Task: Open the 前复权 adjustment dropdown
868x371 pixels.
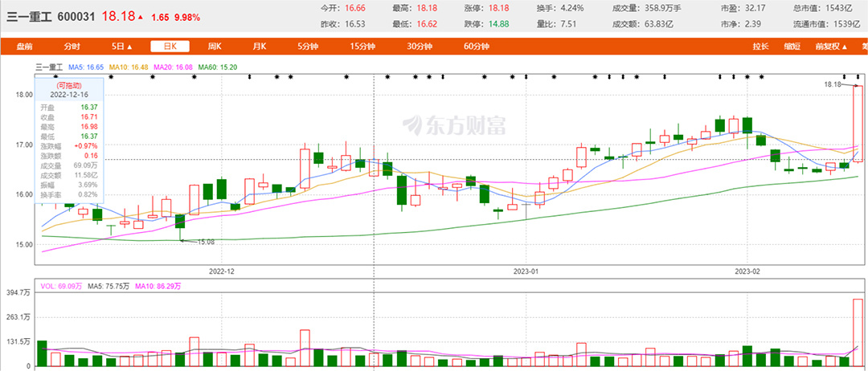Action: (x=832, y=47)
